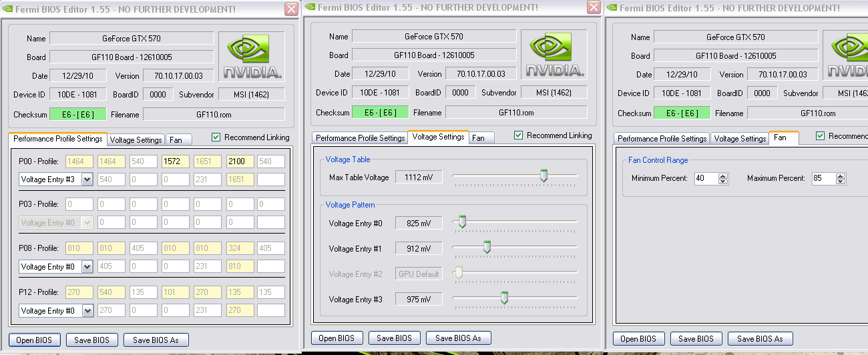Screen dimensions: 868x355
Task: Switch to Fan tab in the Performance Profile window
Action: (x=178, y=140)
